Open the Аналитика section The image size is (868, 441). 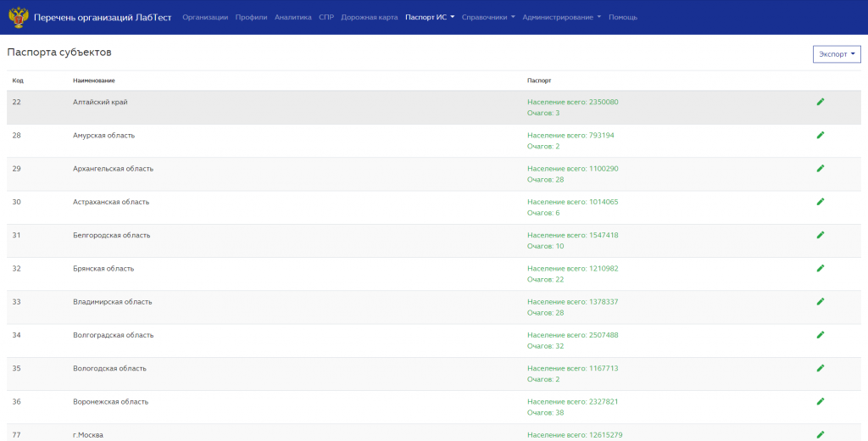[292, 17]
